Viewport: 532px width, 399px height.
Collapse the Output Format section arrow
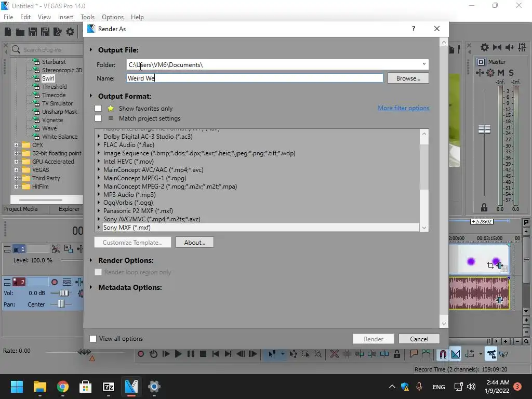coord(91,96)
